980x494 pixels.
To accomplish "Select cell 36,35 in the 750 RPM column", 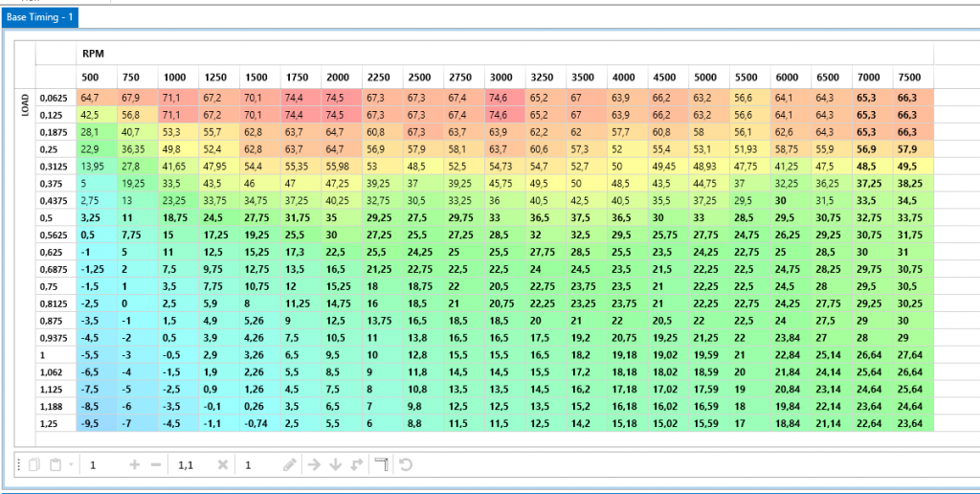I will tap(137, 149).
